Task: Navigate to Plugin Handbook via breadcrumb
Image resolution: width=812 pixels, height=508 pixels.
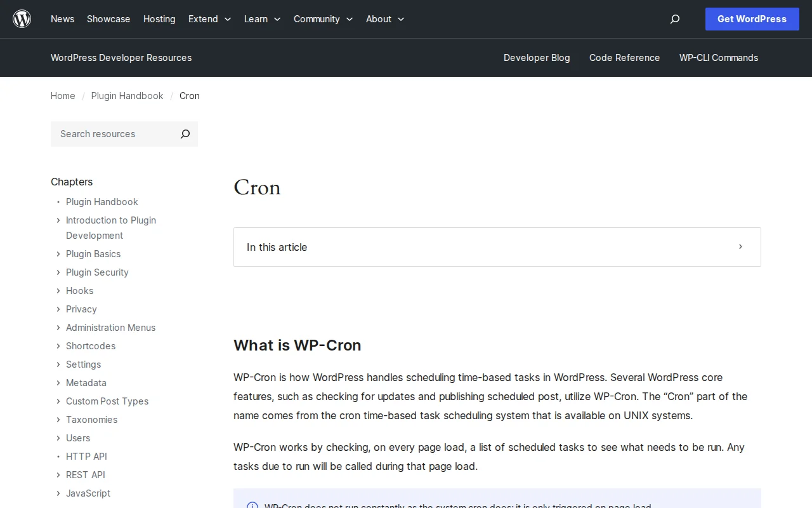Action: [127, 96]
